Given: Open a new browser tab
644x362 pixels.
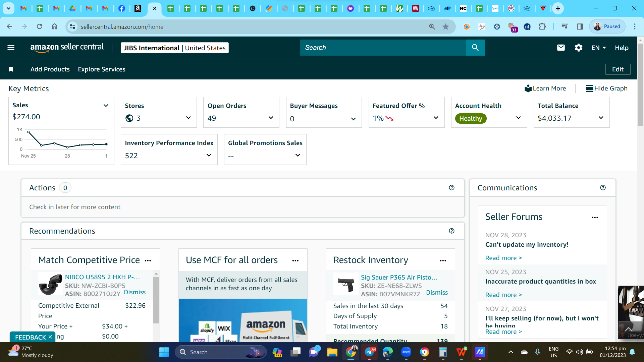Looking at the screenshot, I should (x=558, y=8).
